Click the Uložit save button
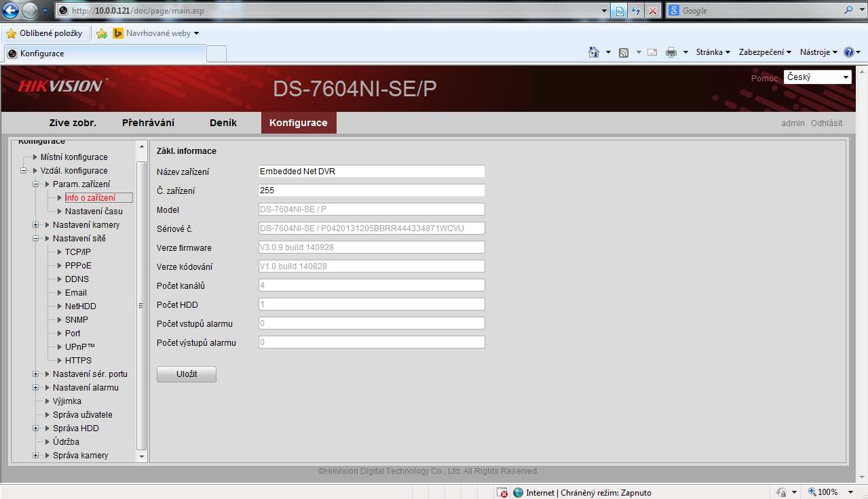 (x=187, y=374)
